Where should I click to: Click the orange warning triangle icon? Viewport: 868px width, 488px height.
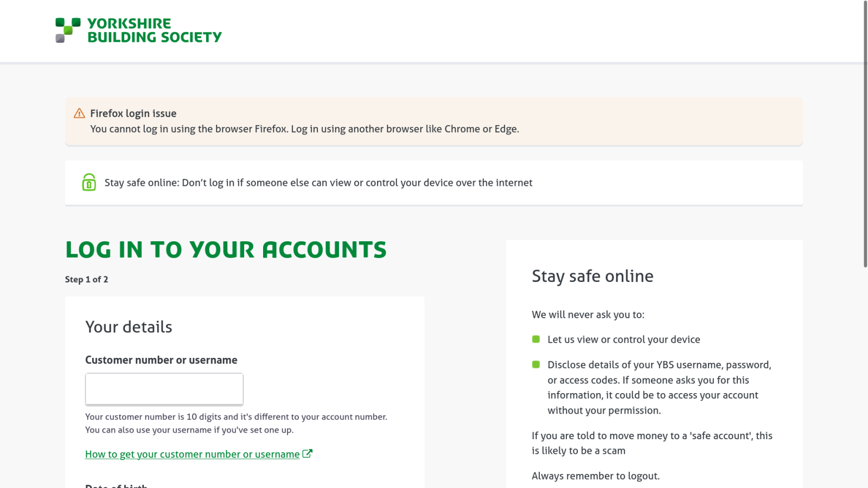click(x=79, y=113)
